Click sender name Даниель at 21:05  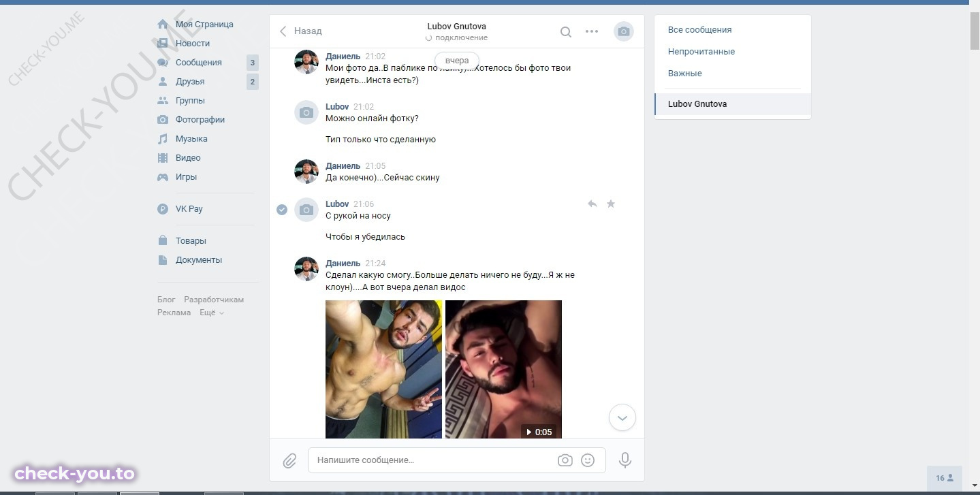coord(343,166)
